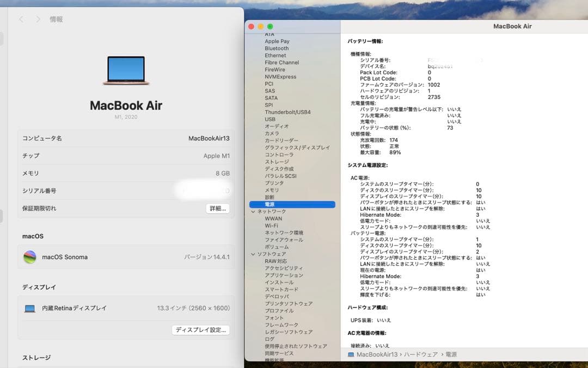This screenshot has height=368, width=588.
Task: Click the MacBook Air laptop image
Action: 126,70
